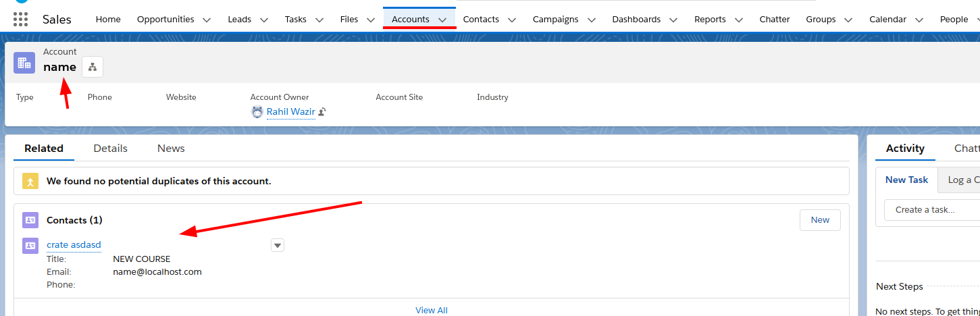Open the crate asdasd contact link
The width and height of the screenshot is (980, 316).
click(74, 244)
